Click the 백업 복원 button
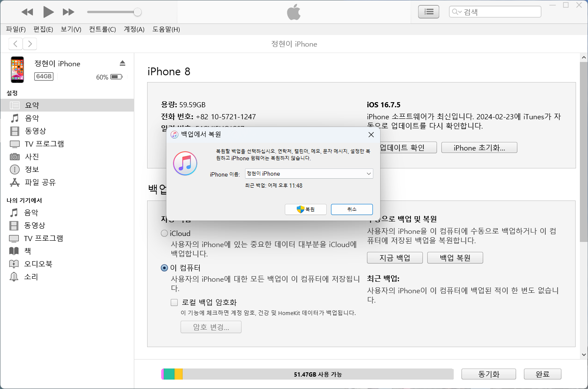Image resolution: width=588 pixels, height=389 pixels. pyautogui.click(x=455, y=258)
